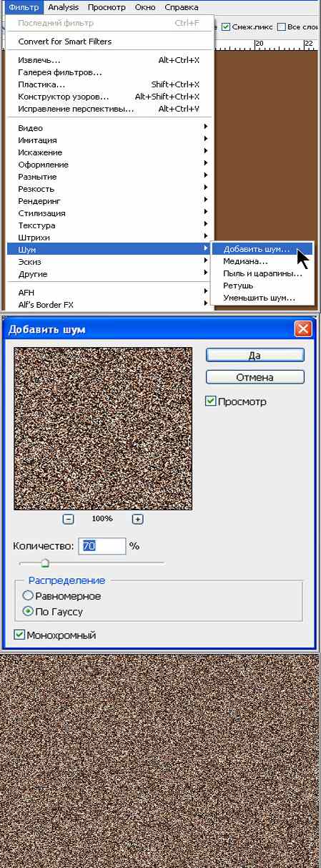Toggle Смеж.пикс checkbox in options bar

227,27
